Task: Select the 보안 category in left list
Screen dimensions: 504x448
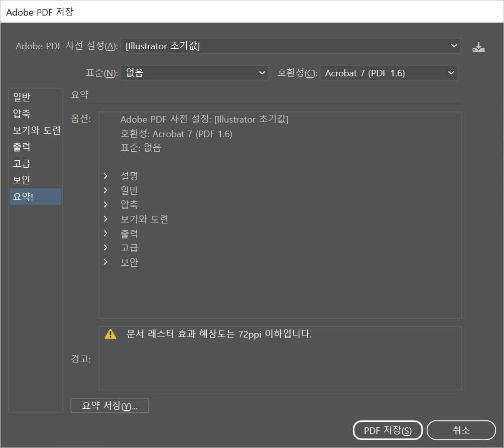Action: tap(35, 180)
